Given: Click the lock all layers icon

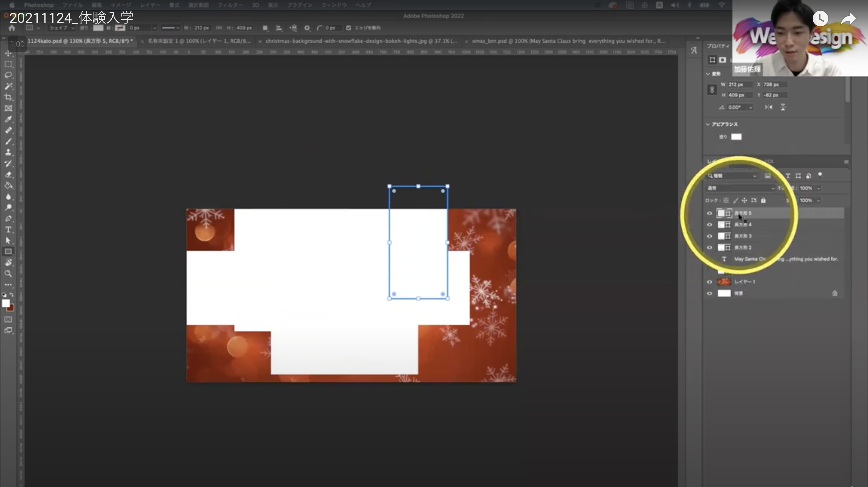Looking at the screenshot, I should 763,200.
